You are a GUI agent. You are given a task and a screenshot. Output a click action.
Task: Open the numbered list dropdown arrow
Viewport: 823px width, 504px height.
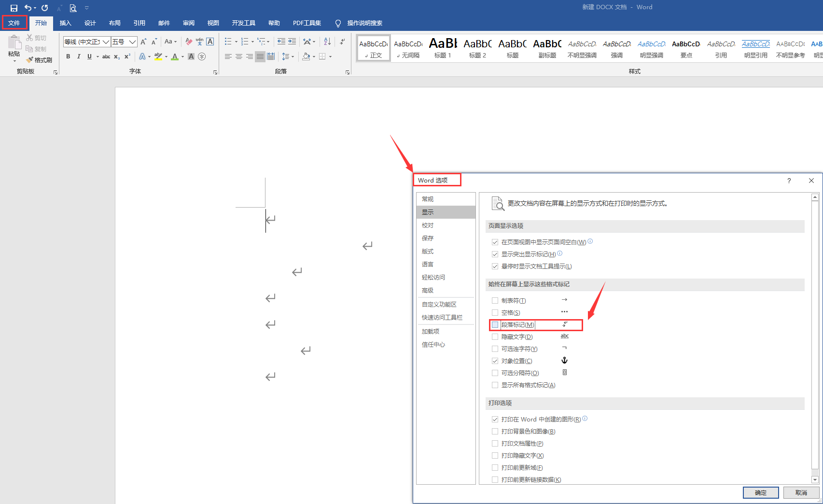pos(252,42)
